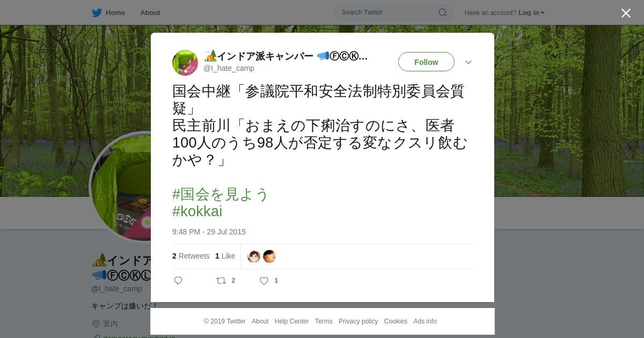Viewport: 644px width, 338px height.
Task: Open the tweet author's avatar
Action: coord(185,63)
